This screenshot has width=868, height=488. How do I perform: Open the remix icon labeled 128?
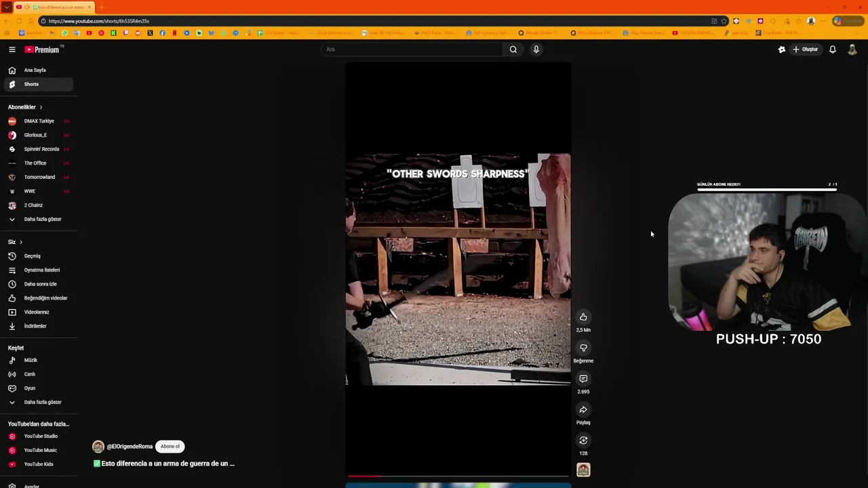[x=583, y=441]
